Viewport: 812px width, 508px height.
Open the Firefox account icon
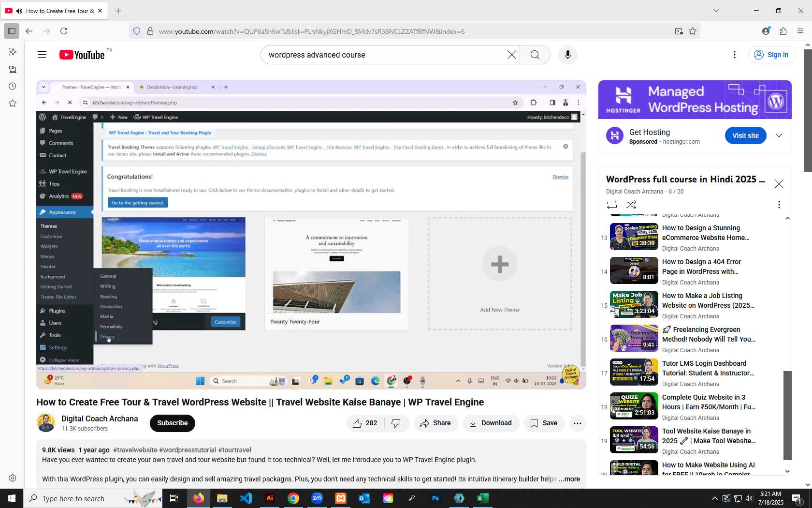pyautogui.click(x=766, y=31)
